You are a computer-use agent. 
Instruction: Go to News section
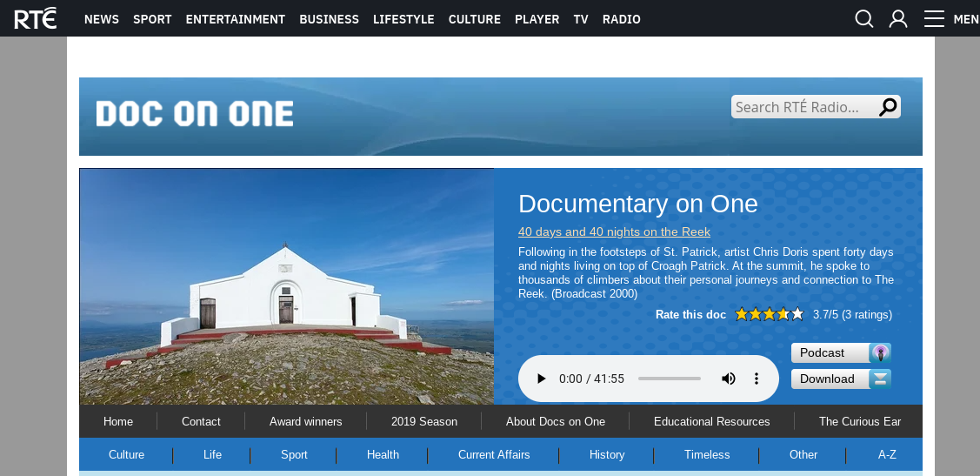pos(101,19)
